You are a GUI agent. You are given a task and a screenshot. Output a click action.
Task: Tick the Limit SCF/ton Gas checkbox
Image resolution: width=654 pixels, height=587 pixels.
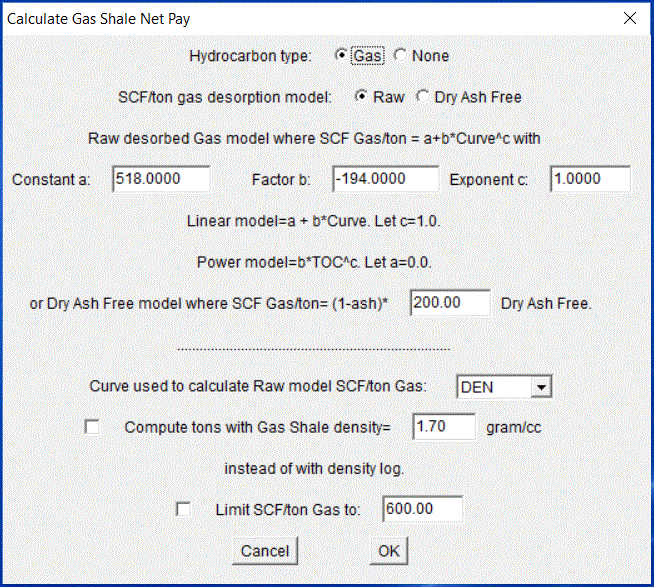pyautogui.click(x=183, y=509)
